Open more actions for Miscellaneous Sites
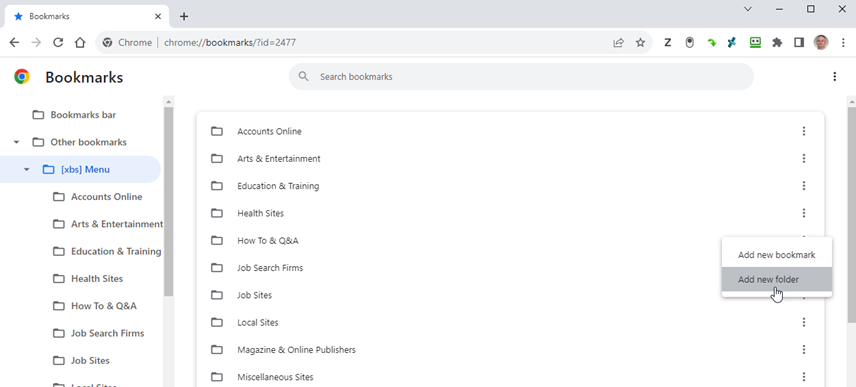The image size is (856, 387). coord(804,377)
